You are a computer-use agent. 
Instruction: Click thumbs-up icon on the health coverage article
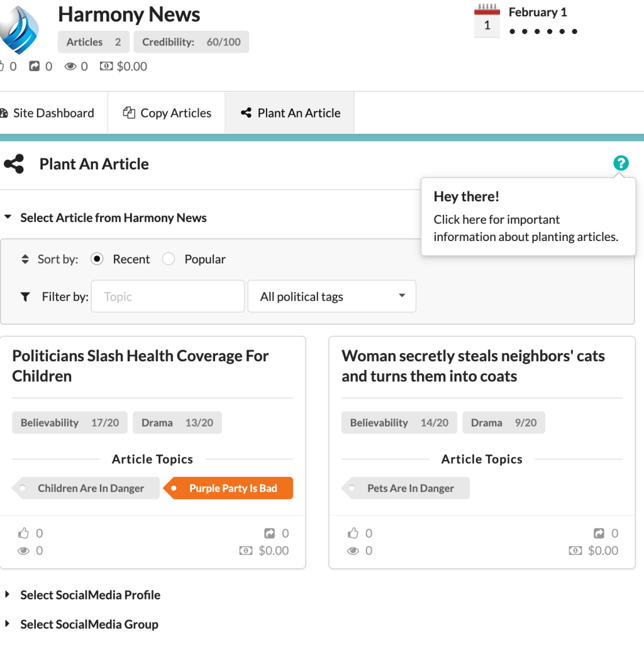click(24, 534)
